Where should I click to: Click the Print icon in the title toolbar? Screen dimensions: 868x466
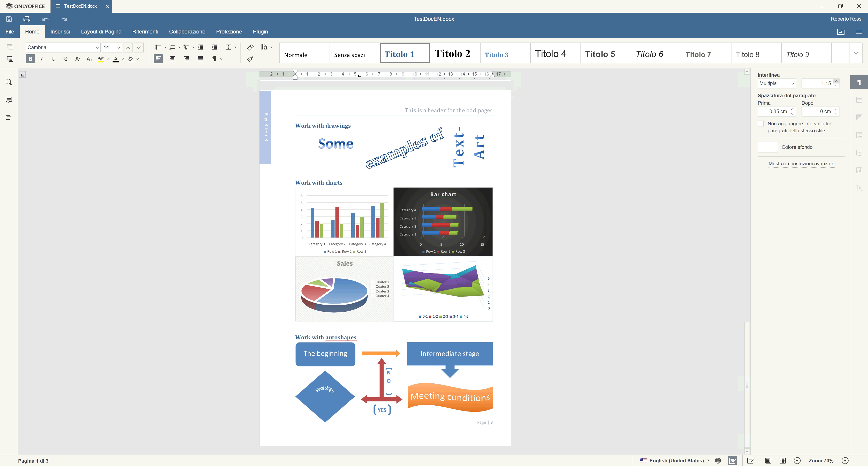point(27,19)
